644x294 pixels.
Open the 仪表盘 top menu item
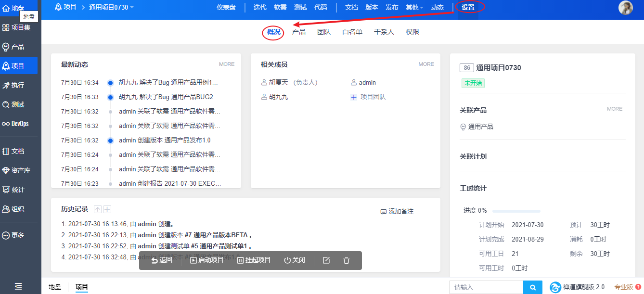225,7
